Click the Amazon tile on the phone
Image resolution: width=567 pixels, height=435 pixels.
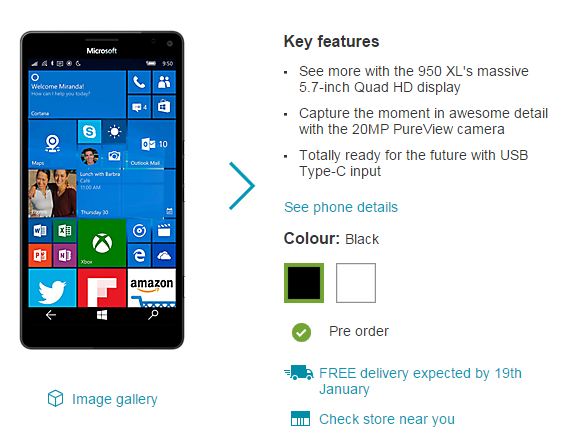tap(152, 288)
